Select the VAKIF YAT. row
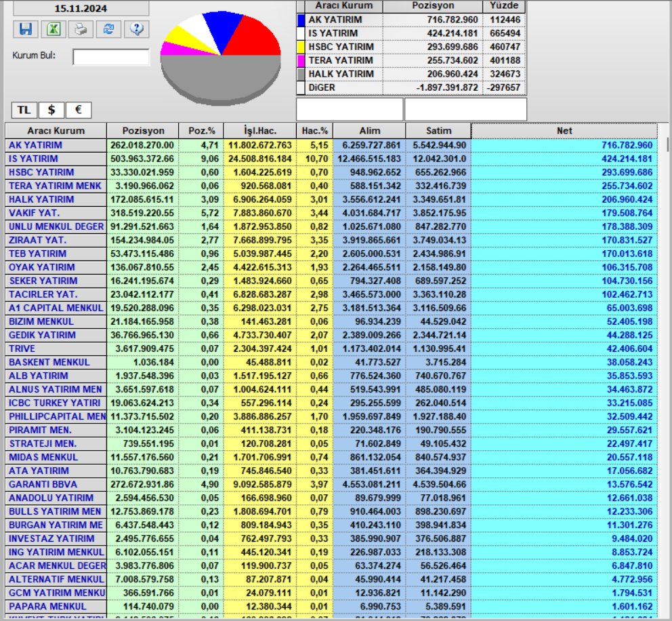The image size is (672, 621). coord(331,213)
